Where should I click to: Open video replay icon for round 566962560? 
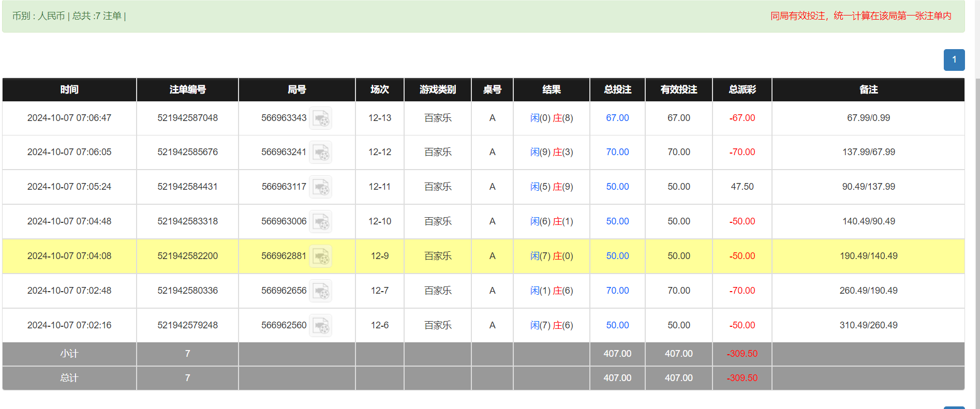pyautogui.click(x=321, y=326)
